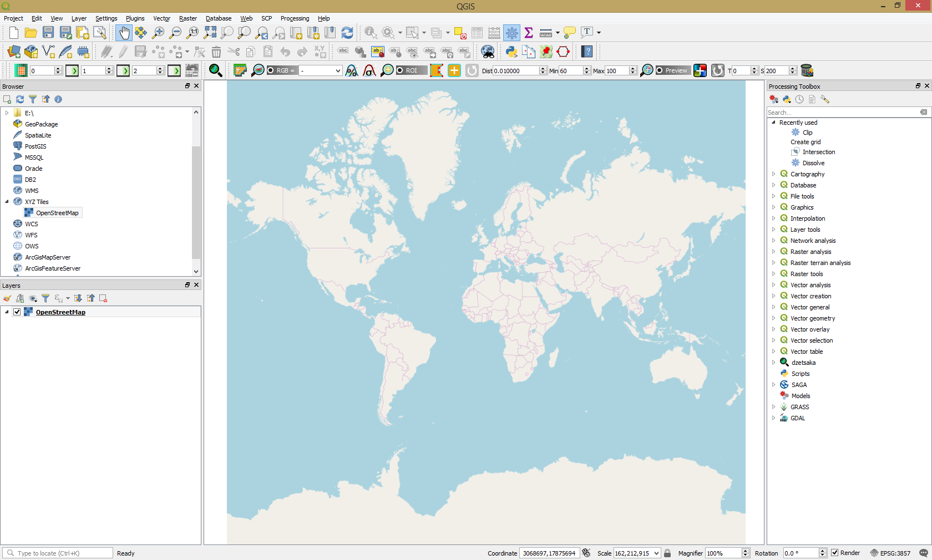Viewport: 932px width, 560px height.
Task: Open the Data Source Manager icon
Action: tap(14, 52)
